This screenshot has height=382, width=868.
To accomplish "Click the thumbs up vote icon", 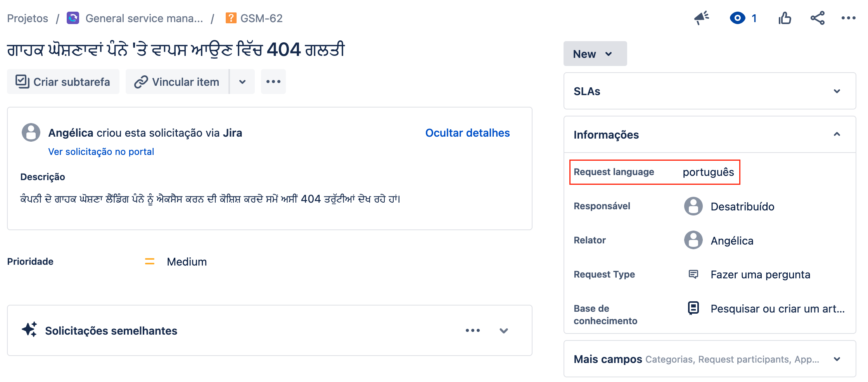I will pyautogui.click(x=785, y=18).
